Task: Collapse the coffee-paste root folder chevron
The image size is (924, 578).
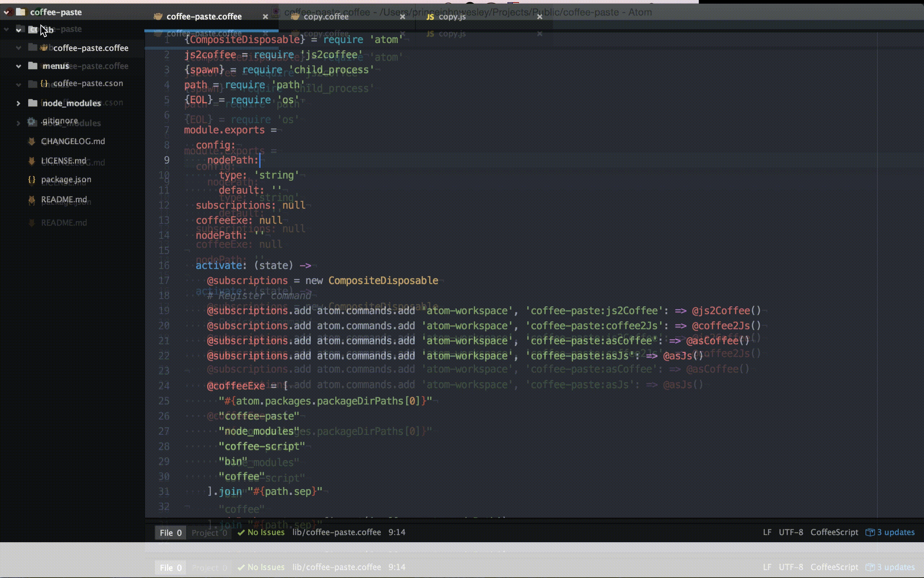Action: point(6,12)
